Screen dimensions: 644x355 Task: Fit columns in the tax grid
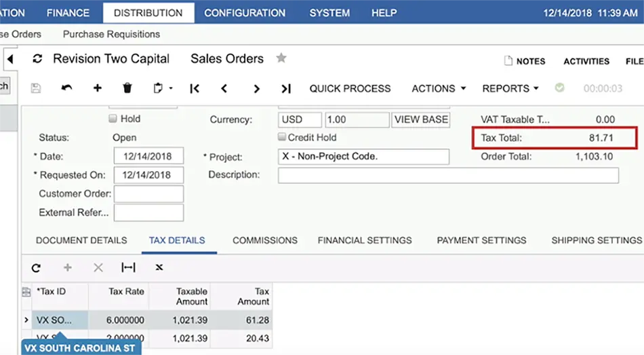coord(128,267)
